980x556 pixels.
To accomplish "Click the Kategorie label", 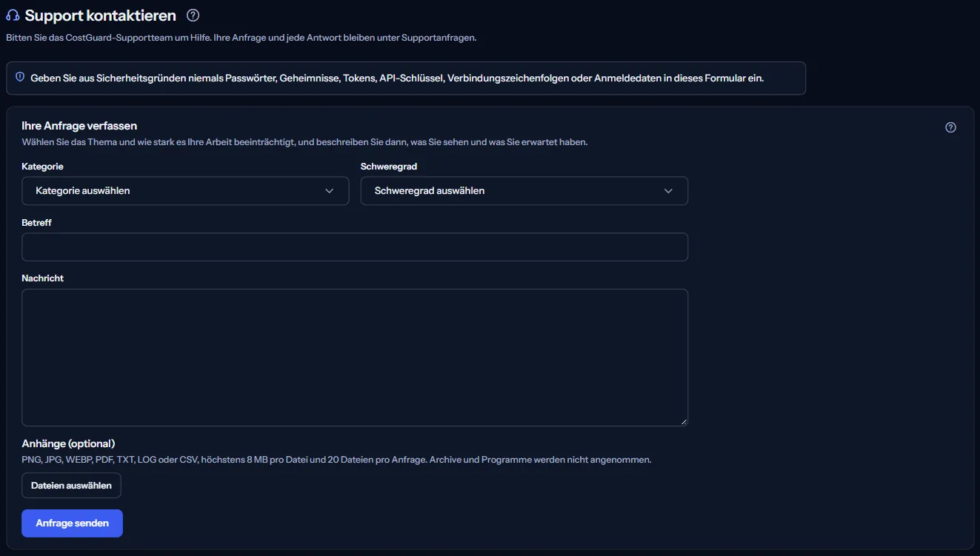I will [43, 167].
